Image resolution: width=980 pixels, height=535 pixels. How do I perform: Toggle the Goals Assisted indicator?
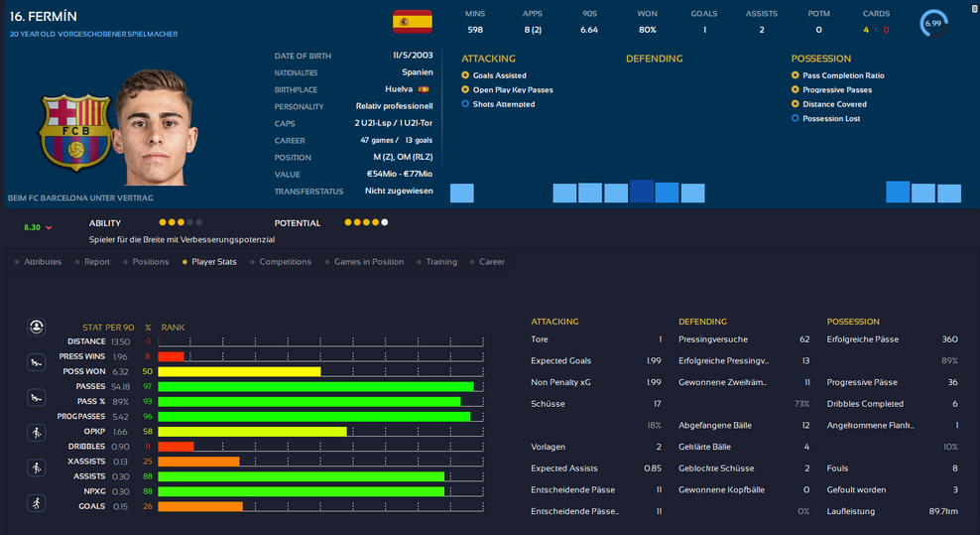point(465,75)
